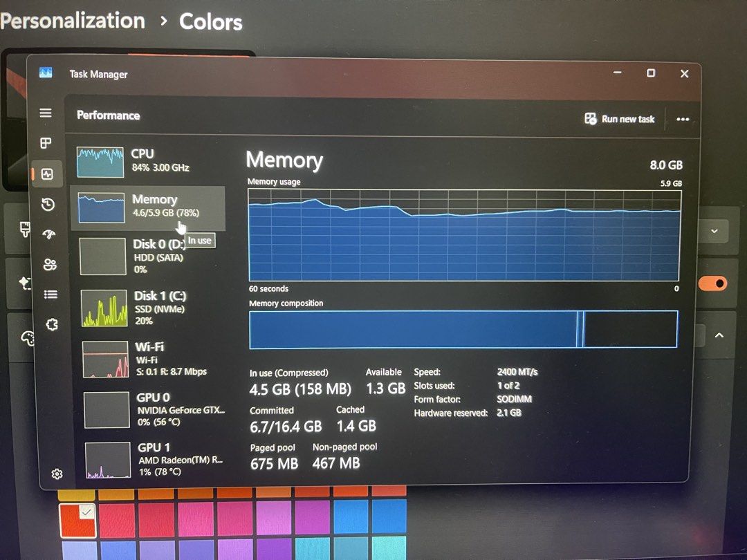Select the Wi-Fi performance item
Image resolution: width=747 pixels, height=560 pixels.
pyautogui.click(x=152, y=359)
